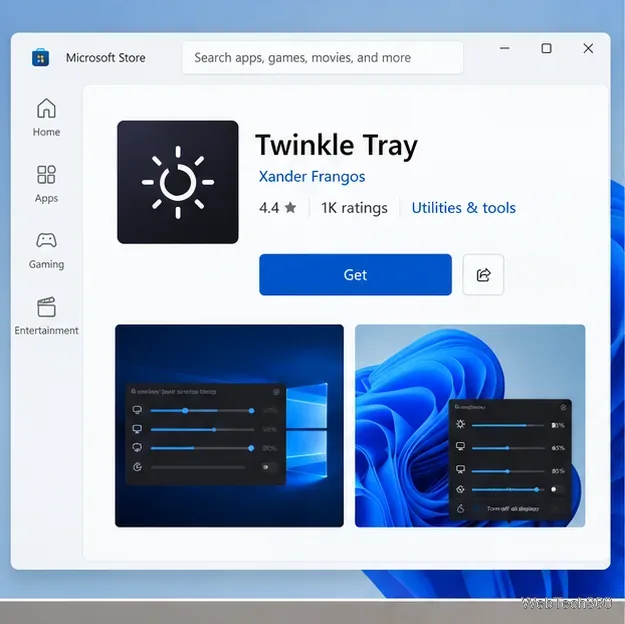The image size is (625, 624).
Task: Focus the Search apps input field
Action: click(323, 58)
